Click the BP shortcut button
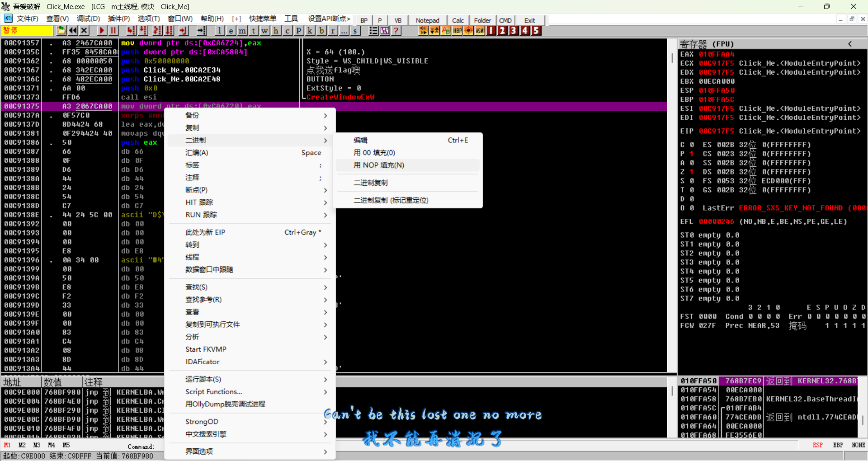The width and height of the screenshot is (868, 461). (364, 20)
